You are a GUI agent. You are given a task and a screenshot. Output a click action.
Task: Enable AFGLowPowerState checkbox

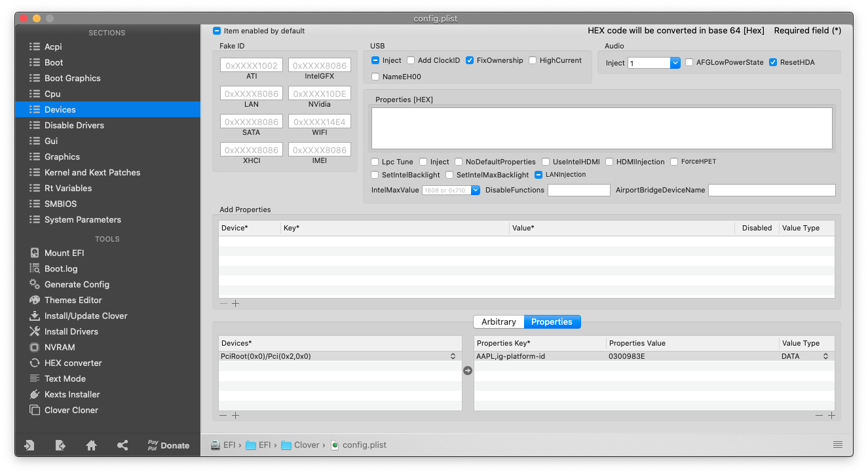690,62
